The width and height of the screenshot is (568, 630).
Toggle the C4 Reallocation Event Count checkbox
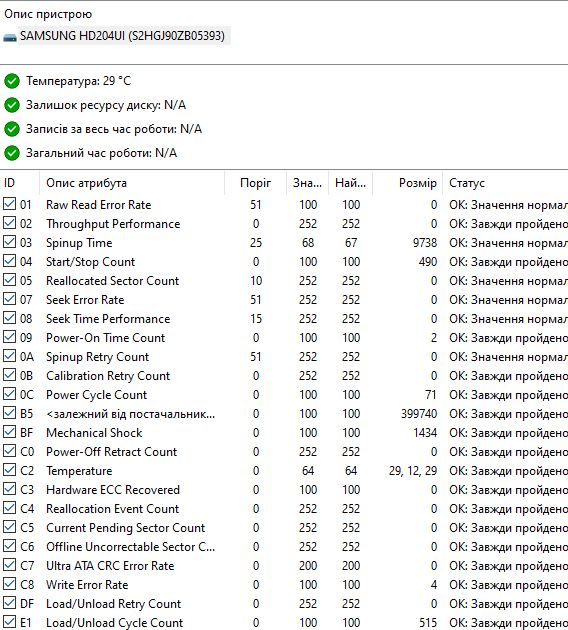pyautogui.click(x=10, y=508)
